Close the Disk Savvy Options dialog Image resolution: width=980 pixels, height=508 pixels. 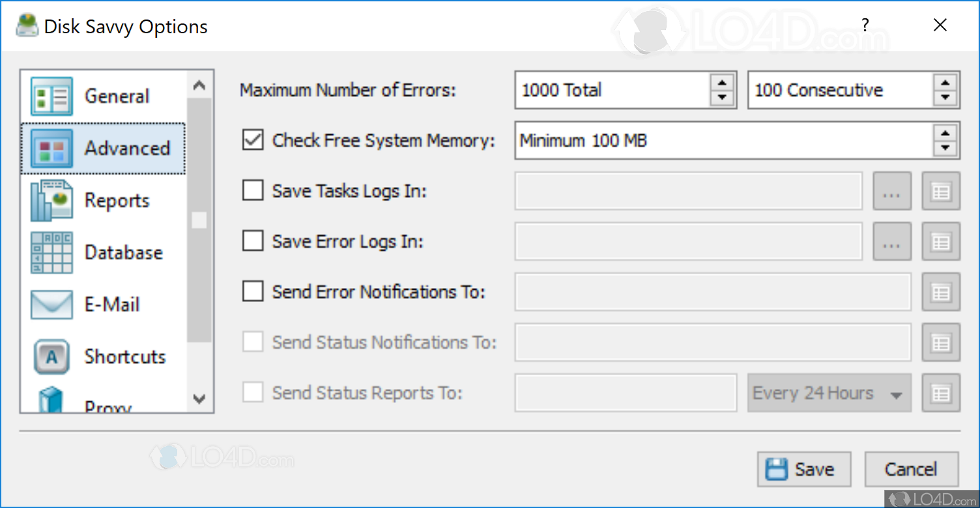[x=940, y=25]
